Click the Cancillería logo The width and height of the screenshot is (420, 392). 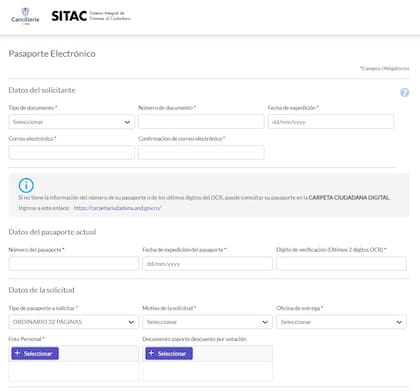(x=25, y=16)
